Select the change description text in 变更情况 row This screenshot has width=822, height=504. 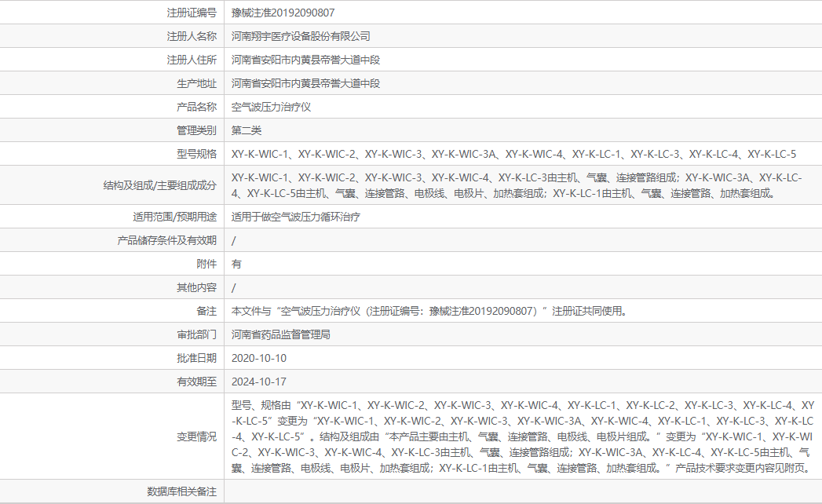tap(523, 436)
